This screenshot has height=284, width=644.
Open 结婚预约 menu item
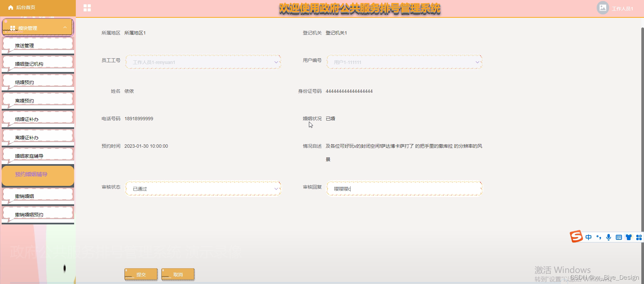coord(38,82)
